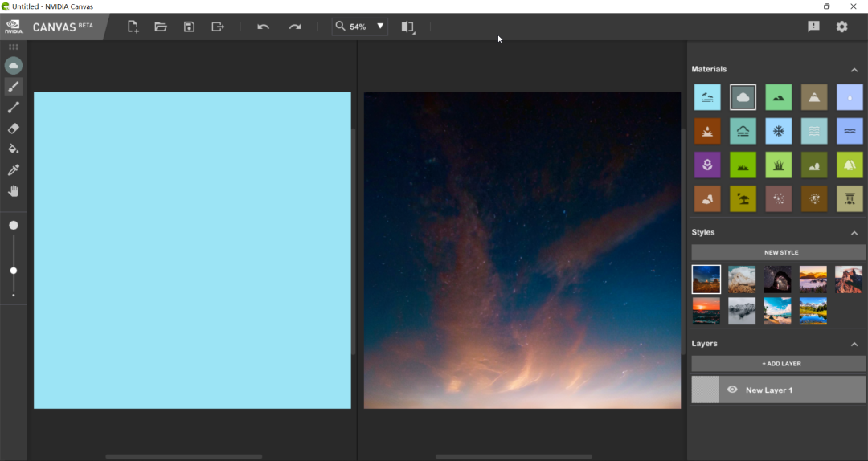
Task: Pick the olive Bush material
Action: click(814, 165)
